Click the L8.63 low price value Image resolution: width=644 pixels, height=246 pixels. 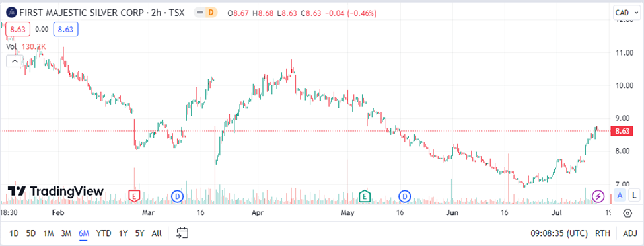(287, 13)
